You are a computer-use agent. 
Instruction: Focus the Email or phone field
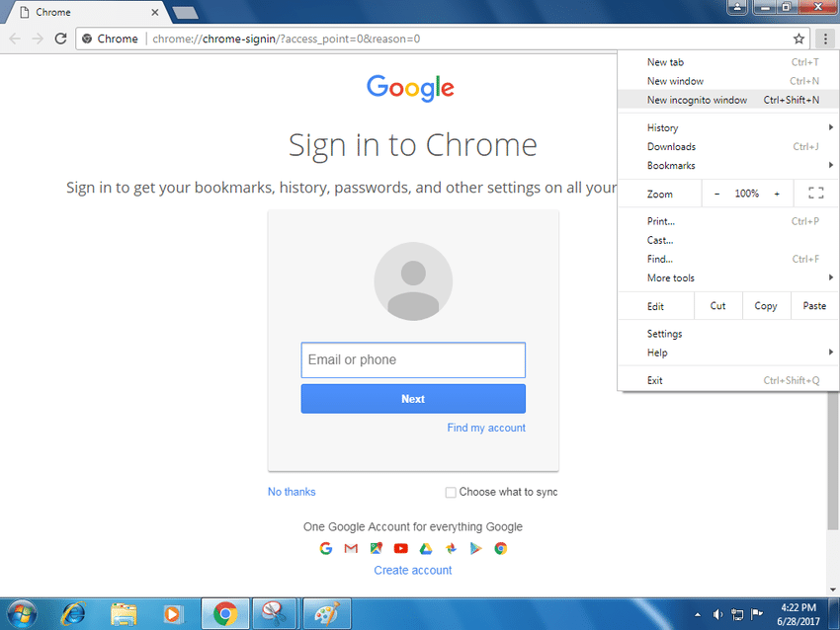click(x=413, y=360)
